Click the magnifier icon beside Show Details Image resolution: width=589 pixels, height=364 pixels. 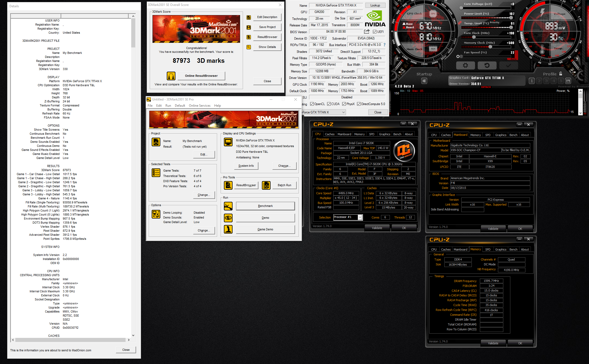point(249,47)
